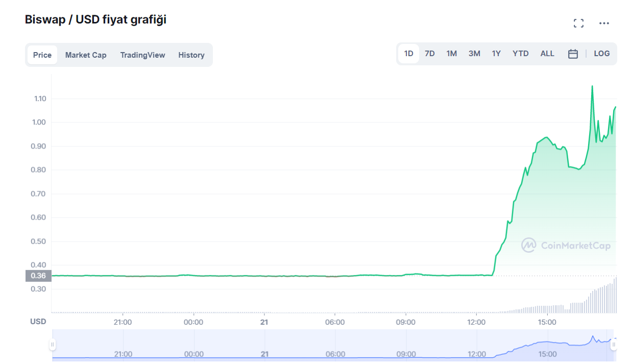The width and height of the screenshot is (631, 364).
Task: Select the 1D time range
Action: click(408, 54)
